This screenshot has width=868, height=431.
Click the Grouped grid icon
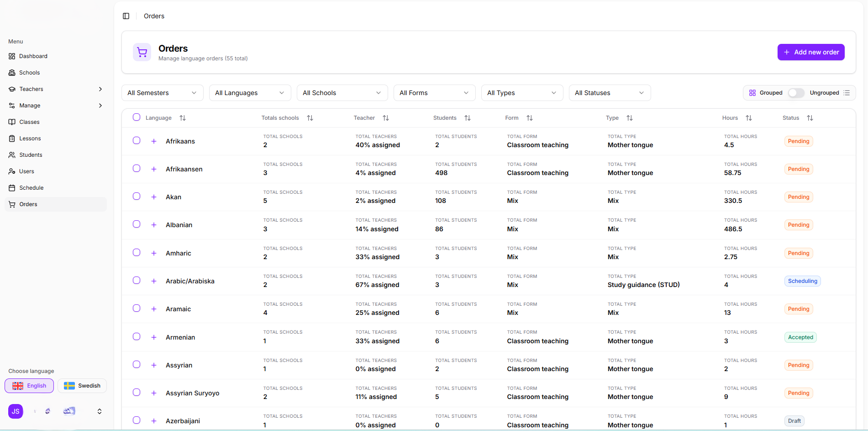point(752,93)
